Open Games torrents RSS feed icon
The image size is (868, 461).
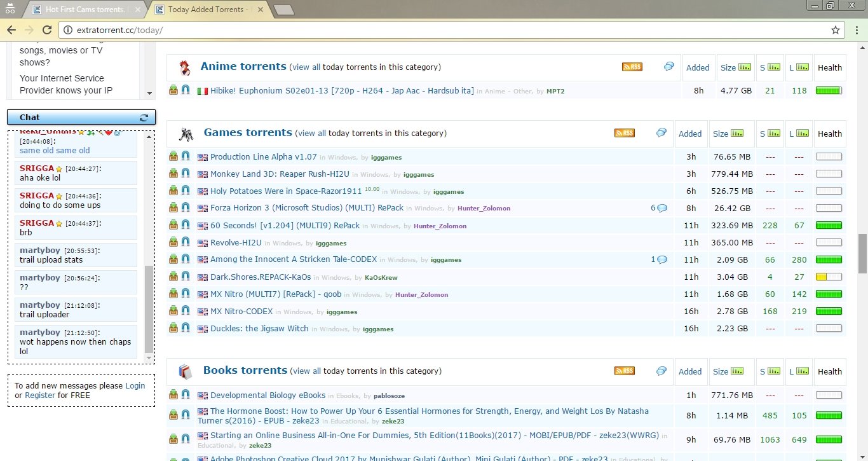(625, 133)
